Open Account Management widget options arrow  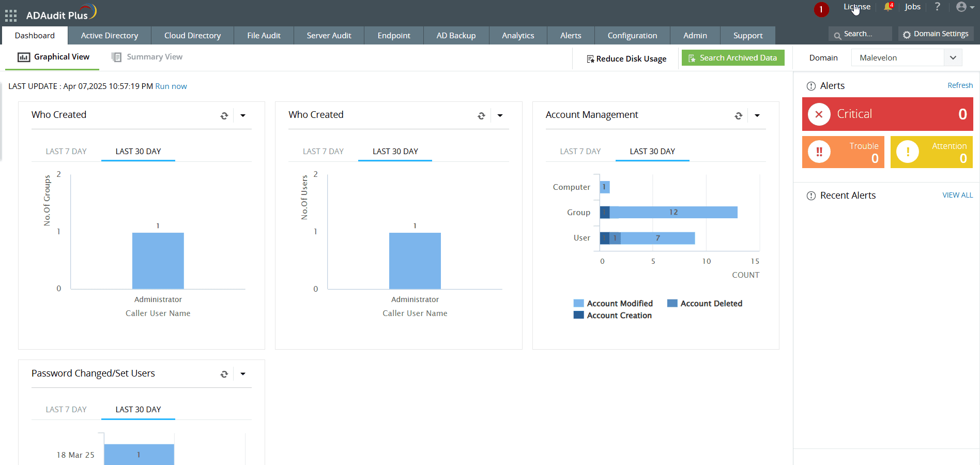point(757,116)
